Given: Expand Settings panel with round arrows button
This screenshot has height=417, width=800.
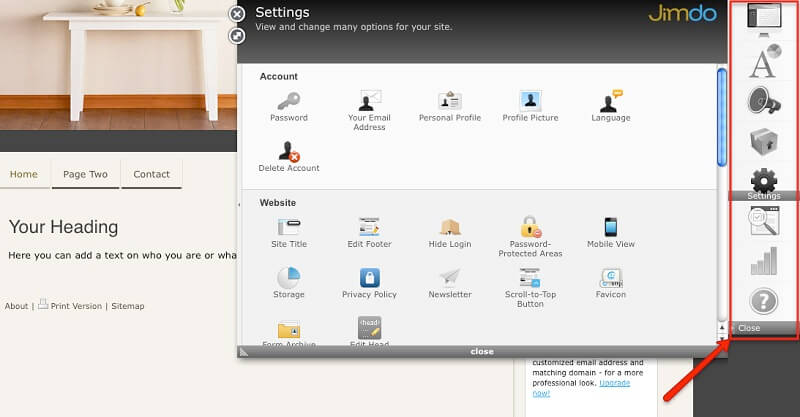Looking at the screenshot, I should click(x=237, y=36).
